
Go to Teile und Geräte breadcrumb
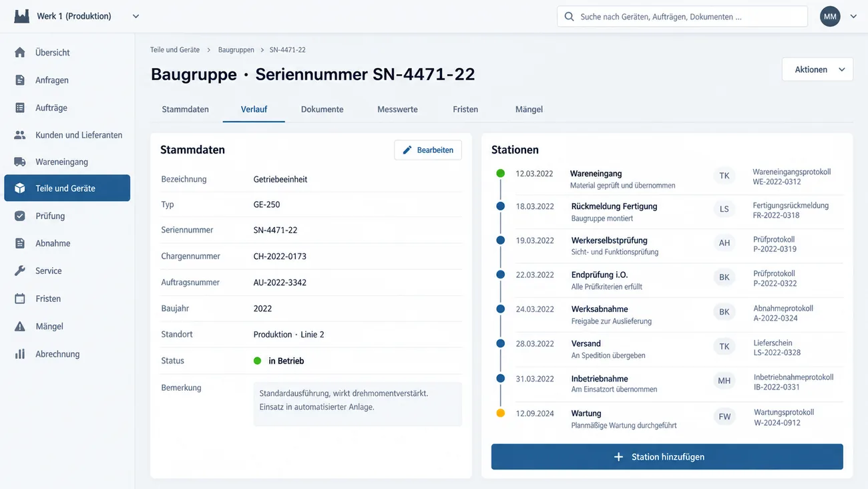175,50
